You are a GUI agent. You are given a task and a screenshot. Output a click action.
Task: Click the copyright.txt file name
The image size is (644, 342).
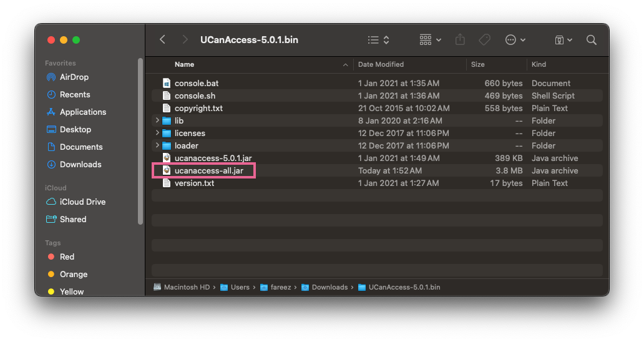click(x=198, y=109)
